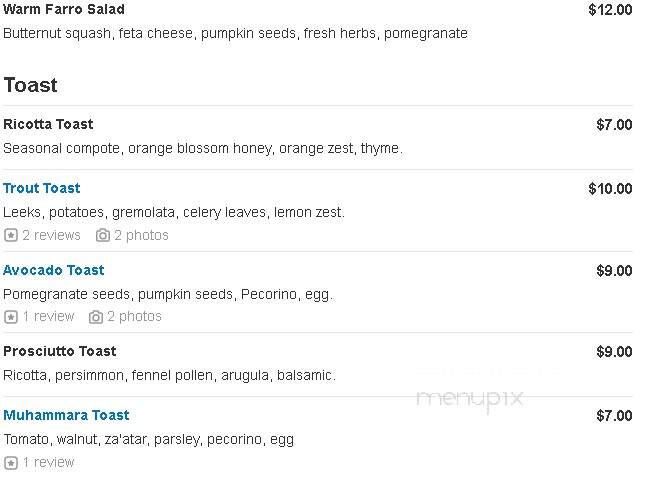Screen dimensions: 649x481
Task: Open the Trout Toast item link
Action: click(x=41, y=188)
